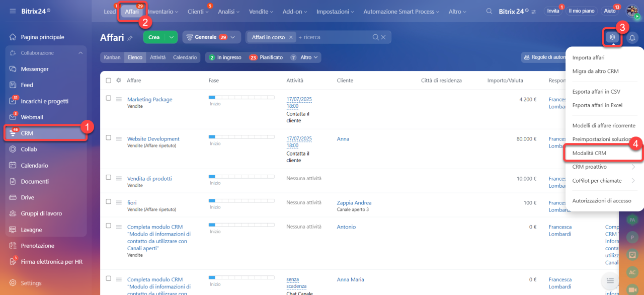This screenshot has width=644, height=295.
Task: Check the 'fiori' deal row checkbox
Action: coord(108,201)
